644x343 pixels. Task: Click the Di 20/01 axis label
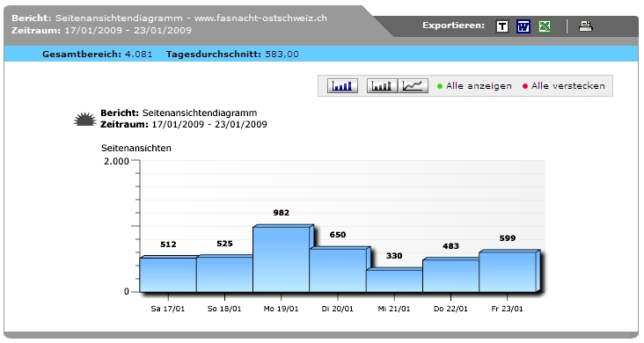click(x=338, y=309)
